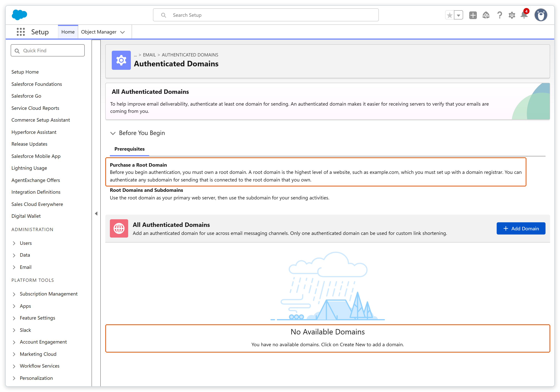The height and width of the screenshot is (392, 560).
Task: Open the Object Manager dropdown chevron
Action: click(123, 32)
